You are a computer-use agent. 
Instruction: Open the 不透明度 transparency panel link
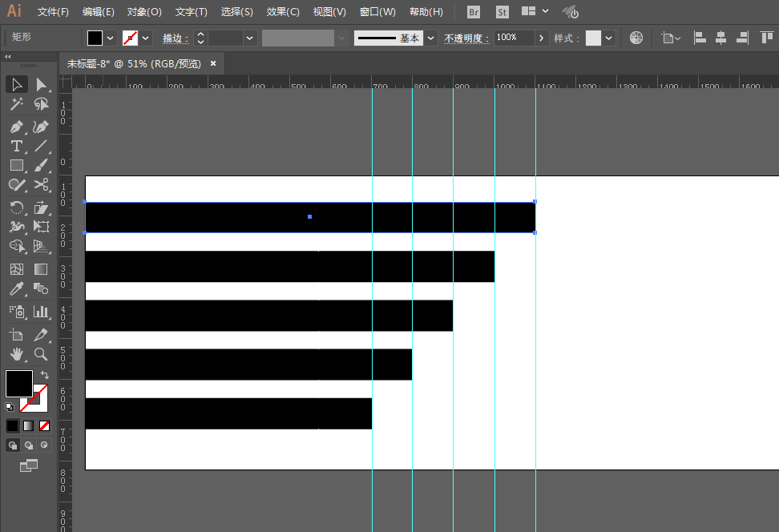[x=466, y=38]
